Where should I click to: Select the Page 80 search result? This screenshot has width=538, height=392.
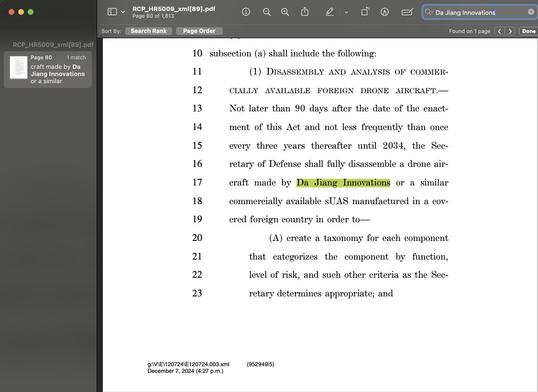[48, 70]
